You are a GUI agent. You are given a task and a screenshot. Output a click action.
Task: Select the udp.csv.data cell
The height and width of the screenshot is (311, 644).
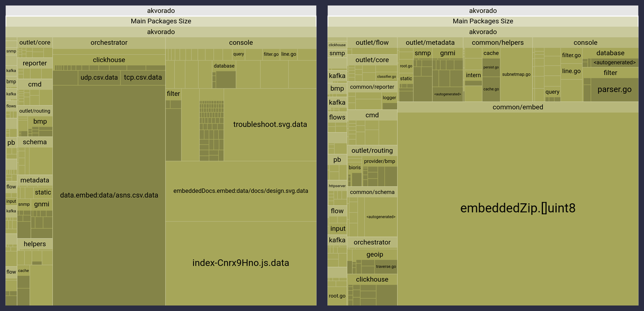(99, 77)
